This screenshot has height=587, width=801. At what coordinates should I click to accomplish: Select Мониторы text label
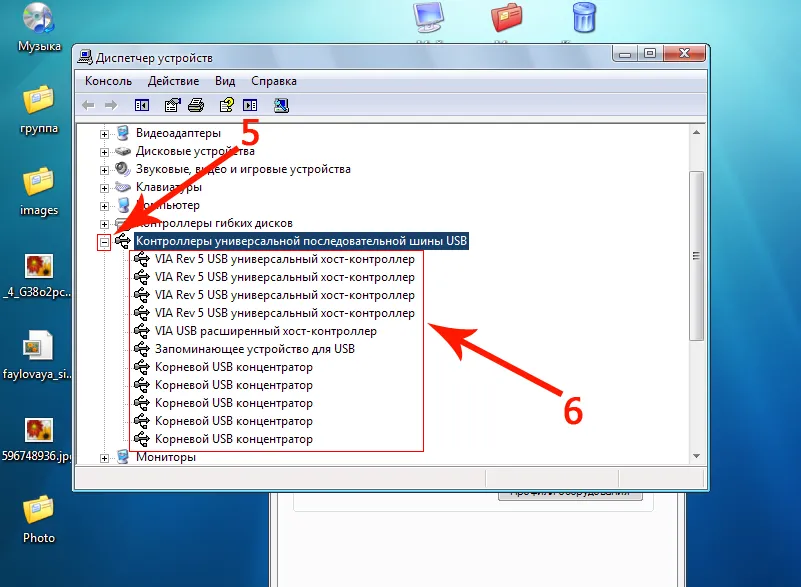pyautogui.click(x=166, y=457)
